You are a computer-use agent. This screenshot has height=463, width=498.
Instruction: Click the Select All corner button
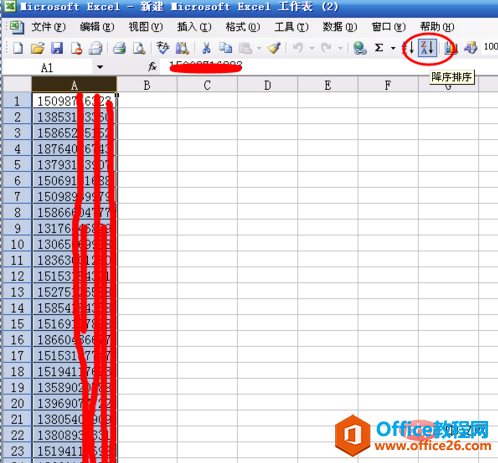[17, 84]
